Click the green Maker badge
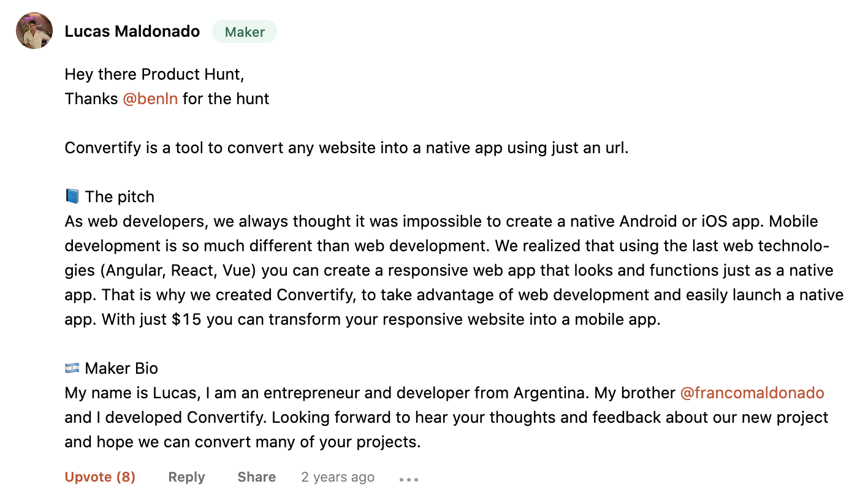 pos(245,32)
